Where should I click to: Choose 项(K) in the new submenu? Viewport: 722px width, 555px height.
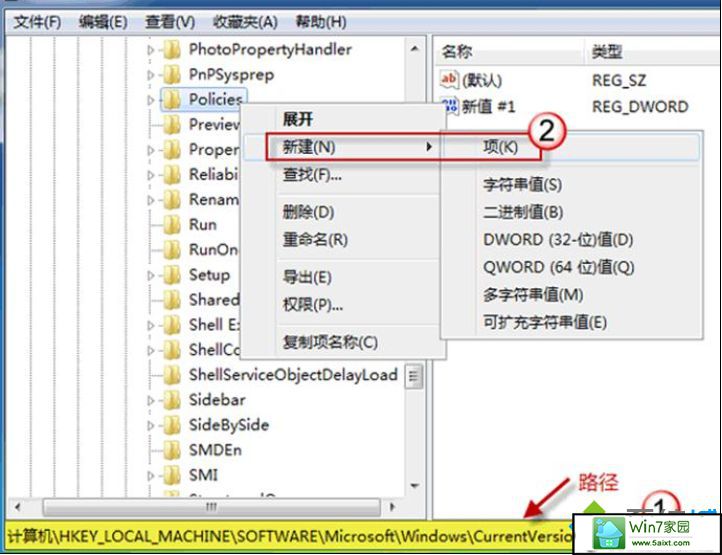tap(500, 147)
